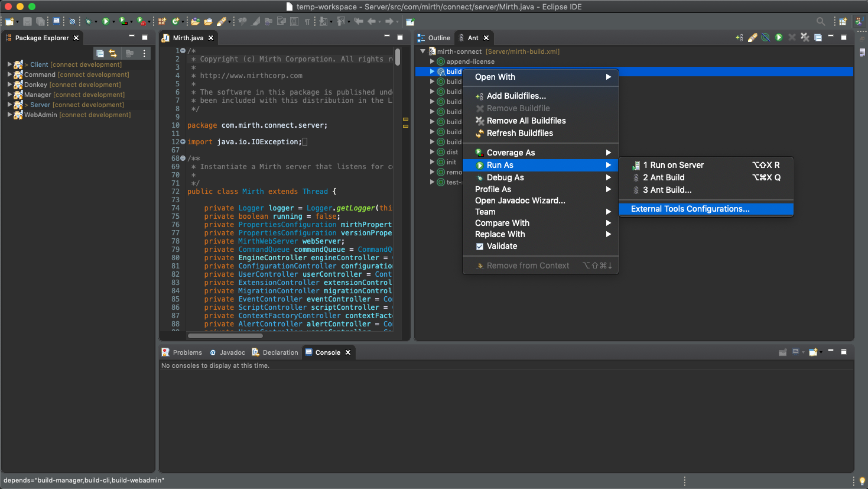Click Add Buildfiles icon in Ant view
868x489 pixels.
click(x=739, y=37)
